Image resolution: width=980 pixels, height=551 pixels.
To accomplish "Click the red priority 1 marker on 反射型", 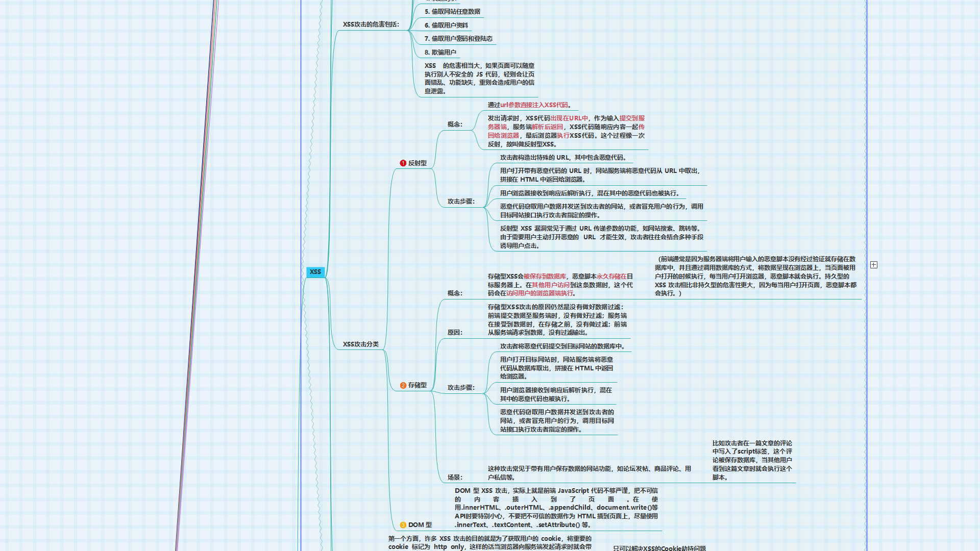I will [403, 163].
